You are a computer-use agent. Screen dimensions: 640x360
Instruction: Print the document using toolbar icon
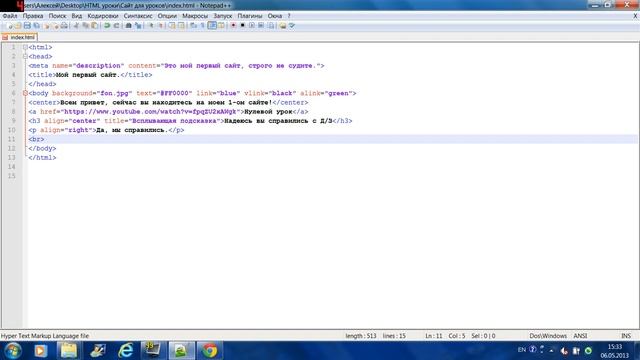64,26
